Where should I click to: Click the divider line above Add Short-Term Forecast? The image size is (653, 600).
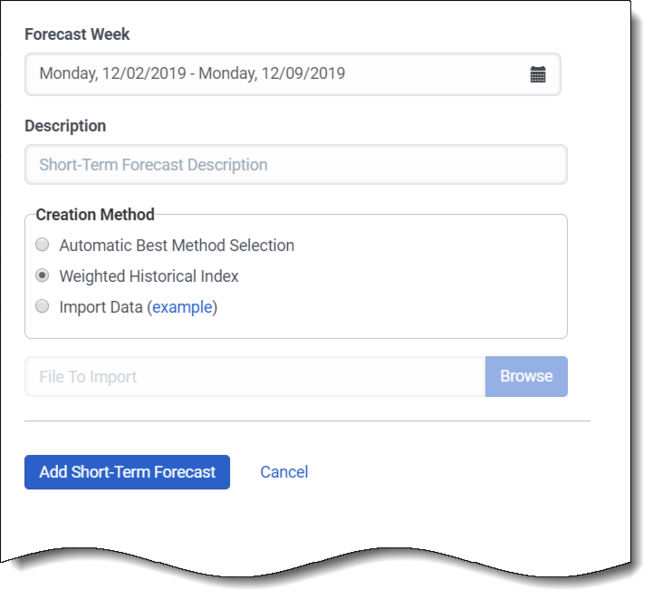pyautogui.click(x=307, y=421)
